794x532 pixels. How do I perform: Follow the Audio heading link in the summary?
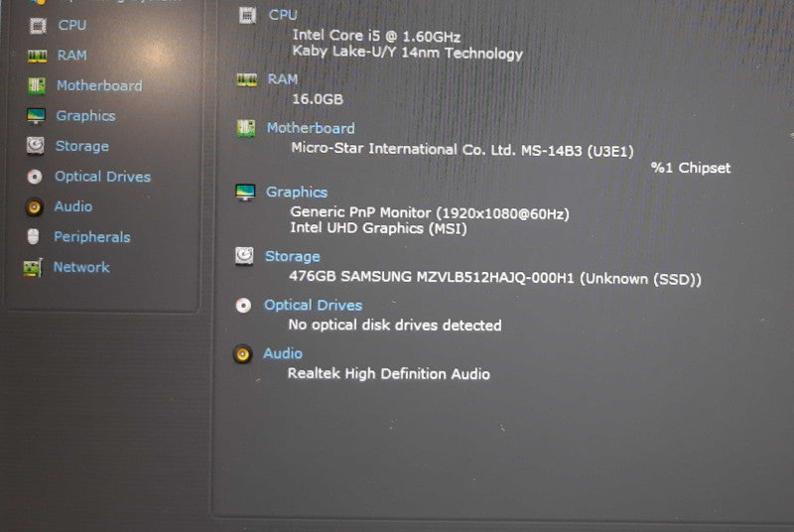coord(283,353)
